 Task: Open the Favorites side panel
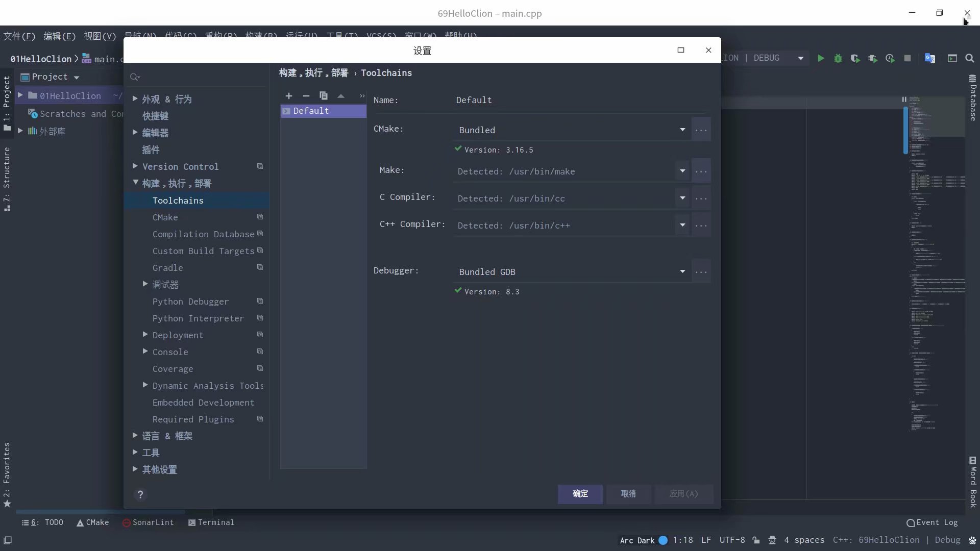(7, 474)
